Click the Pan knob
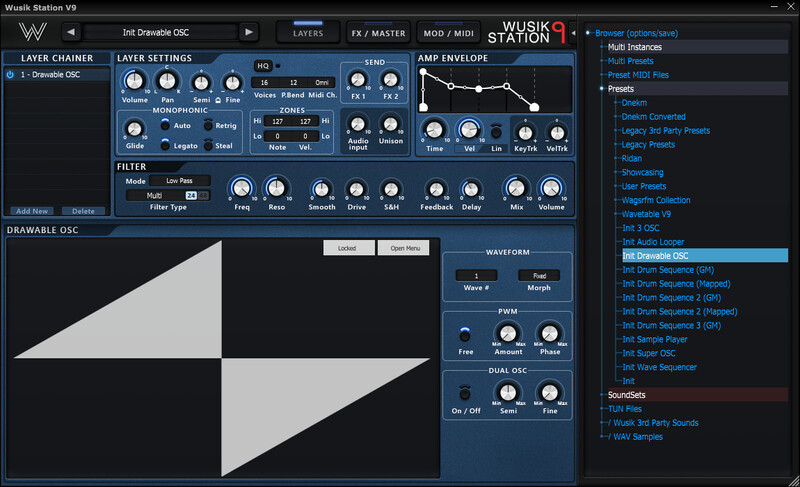The width and height of the screenshot is (800, 487). coord(167,81)
